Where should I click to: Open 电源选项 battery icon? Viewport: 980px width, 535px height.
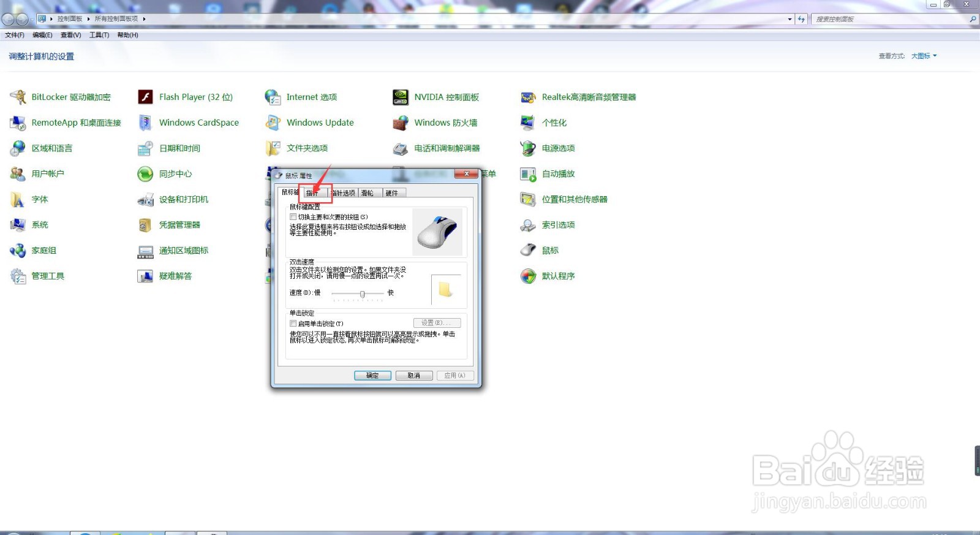pyautogui.click(x=528, y=148)
